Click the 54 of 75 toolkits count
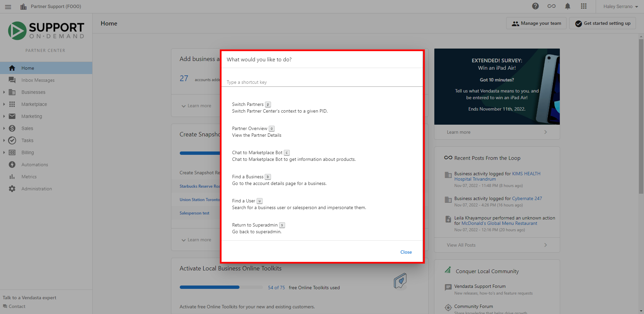Image resolution: width=644 pixels, height=314 pixels. [x=276, y=288]
